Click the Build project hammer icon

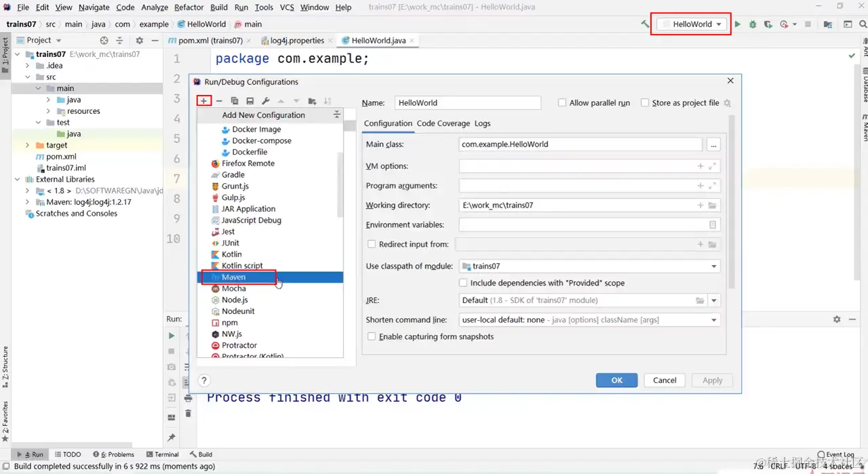pyautogui.click(x=645, y=24)
